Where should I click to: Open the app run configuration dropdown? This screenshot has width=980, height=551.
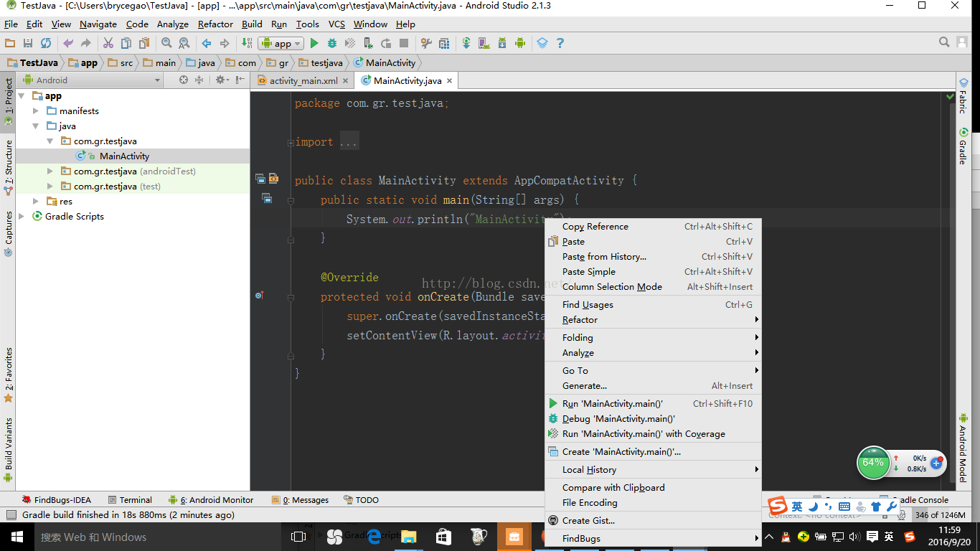(x=281, y=43)
